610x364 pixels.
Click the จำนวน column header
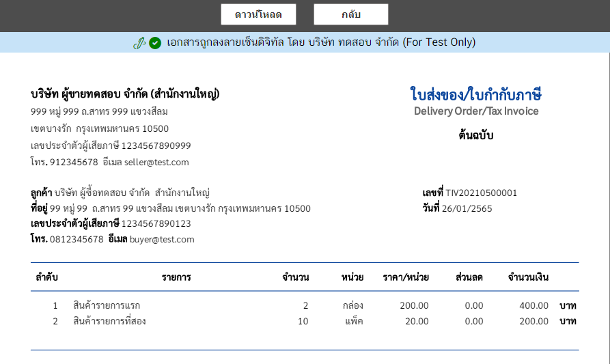click(296, 277)
